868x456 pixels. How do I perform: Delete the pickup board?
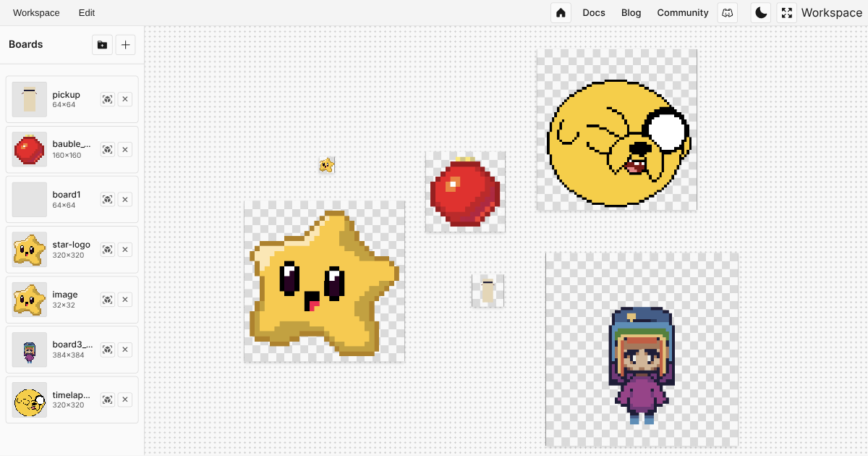pos(125,99)
